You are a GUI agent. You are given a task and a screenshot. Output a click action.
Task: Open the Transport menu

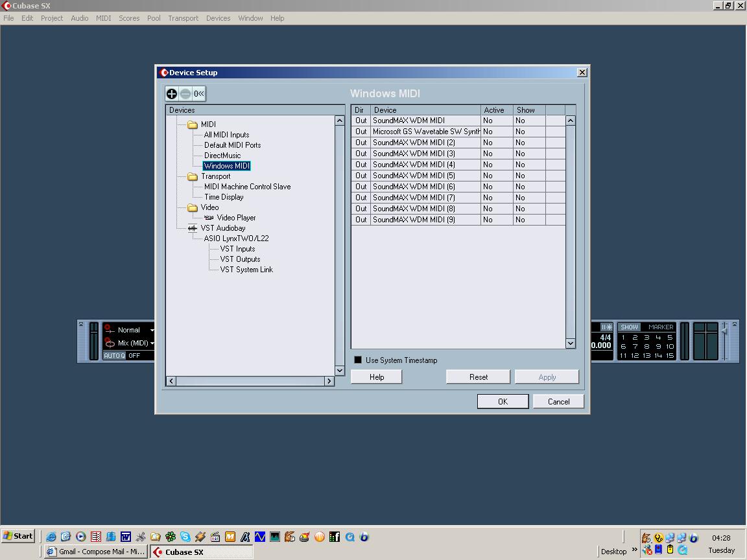point(183,18)
